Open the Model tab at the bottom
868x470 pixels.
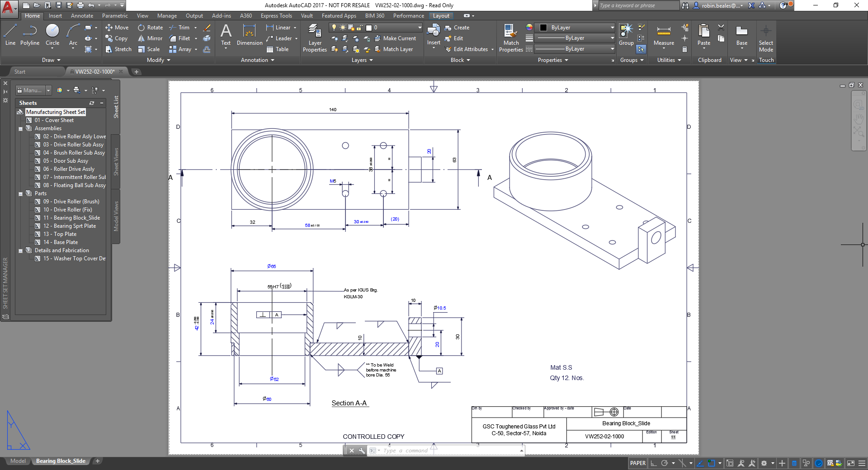(18, 461)
